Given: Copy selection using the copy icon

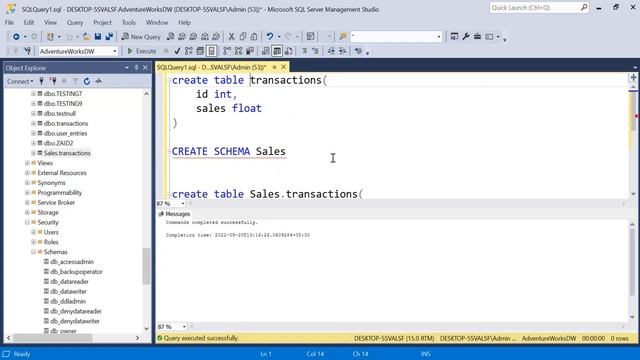Looking at the screenshot, I should click(243, 37).
